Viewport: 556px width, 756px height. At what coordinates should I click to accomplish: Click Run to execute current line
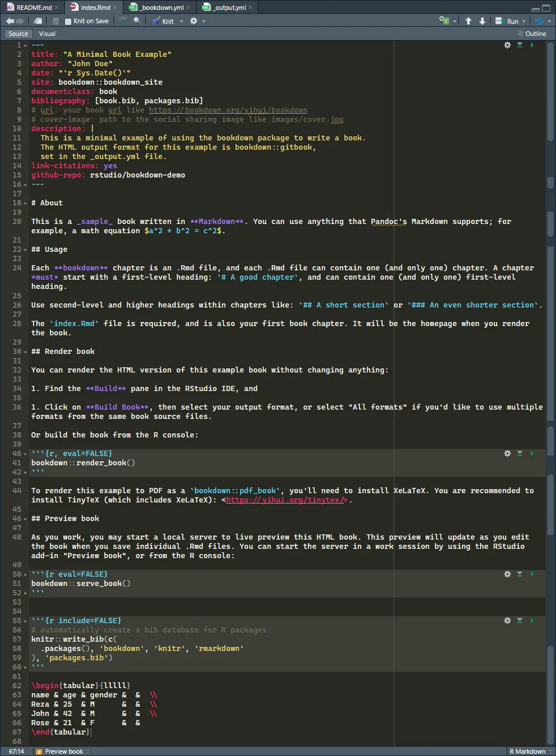(507, 21)
